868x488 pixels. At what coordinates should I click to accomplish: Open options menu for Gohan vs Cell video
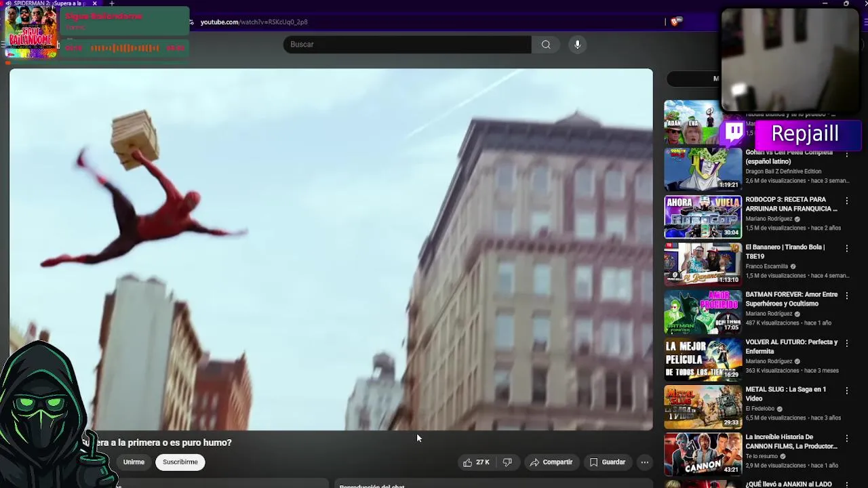tap(847, 154)
